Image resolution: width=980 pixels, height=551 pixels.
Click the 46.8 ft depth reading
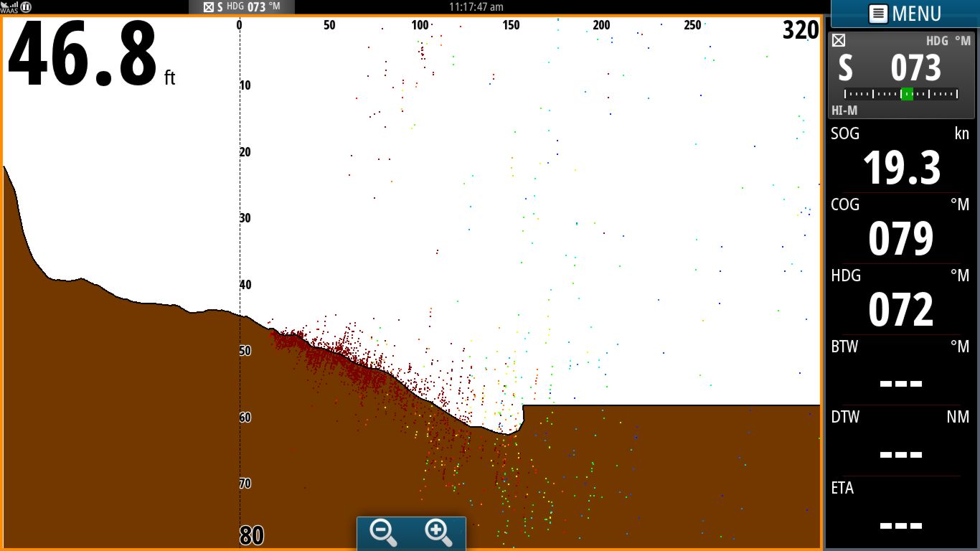(91, 55)
